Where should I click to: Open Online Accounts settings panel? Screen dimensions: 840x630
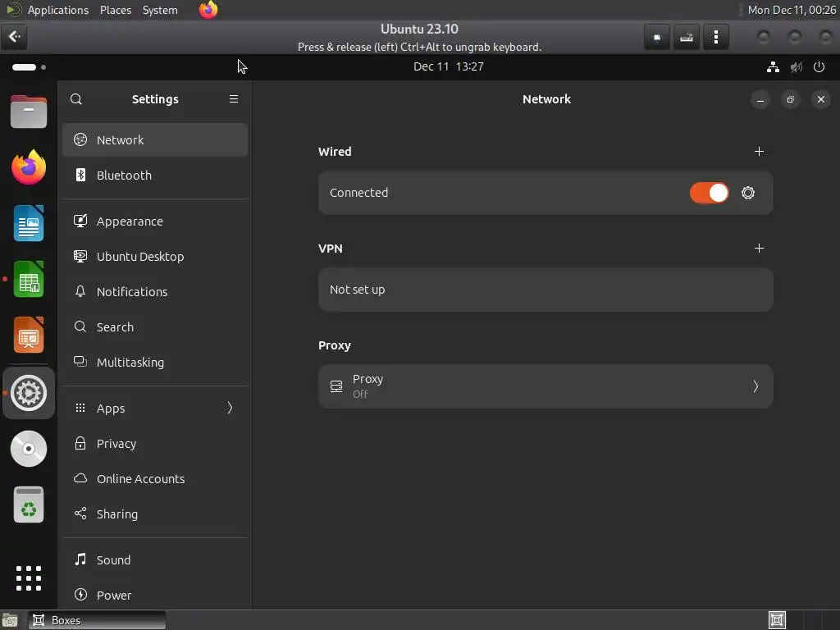pyautogui.click(x=155, y=479)
